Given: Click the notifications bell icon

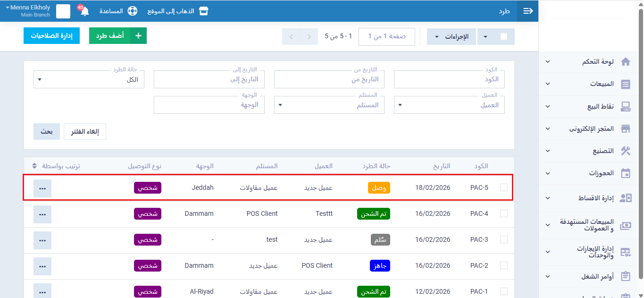Looking at the screenshot, I should coord(85,11).
